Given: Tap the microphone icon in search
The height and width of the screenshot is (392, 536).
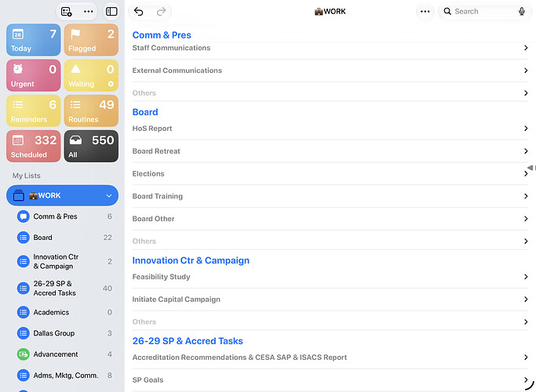Looking at the screenshot, I should 521,11.
